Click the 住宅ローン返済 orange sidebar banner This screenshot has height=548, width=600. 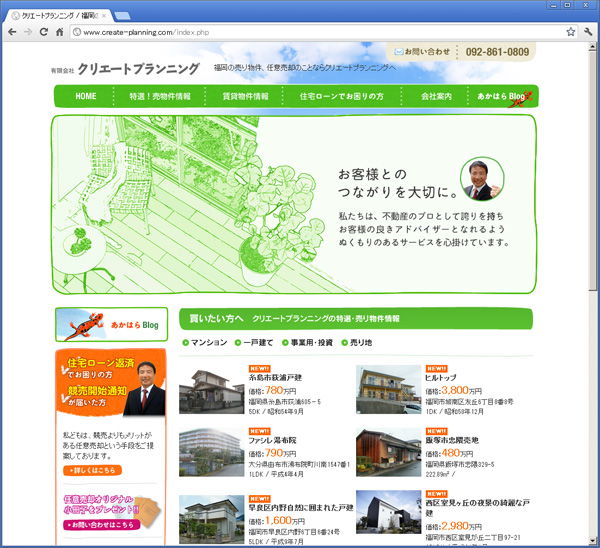coord(111,383)
